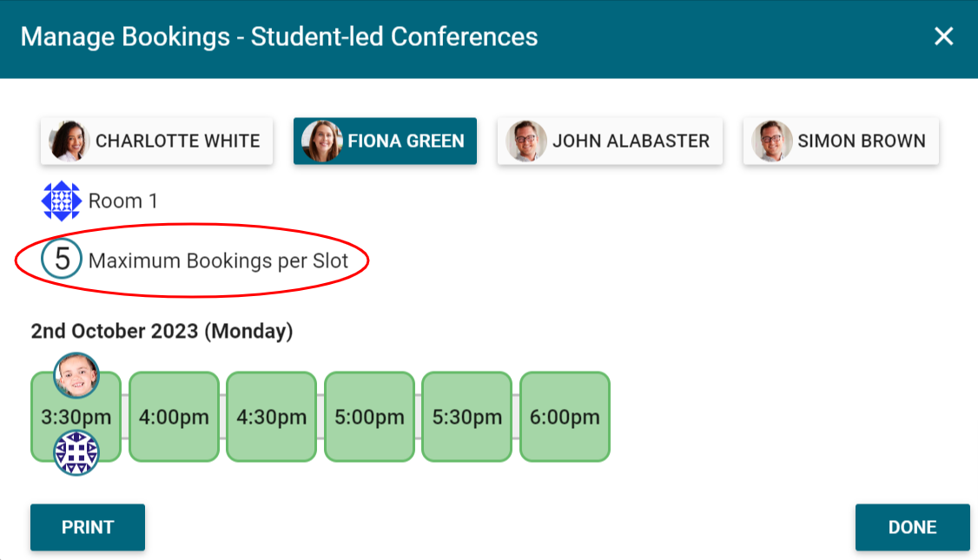Choose the 4:00pm time slot

click(174, 418)
